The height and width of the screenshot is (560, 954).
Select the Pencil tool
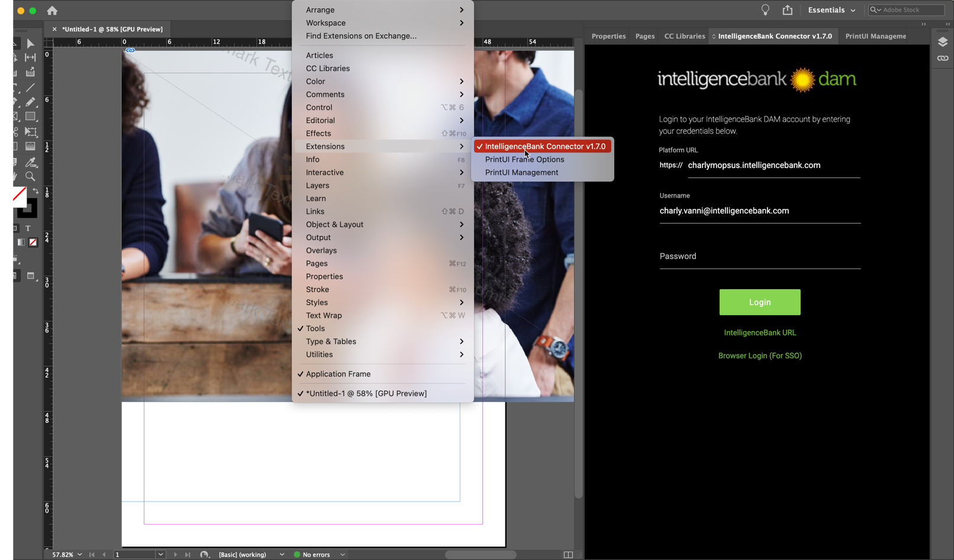(x=30, y=102)
